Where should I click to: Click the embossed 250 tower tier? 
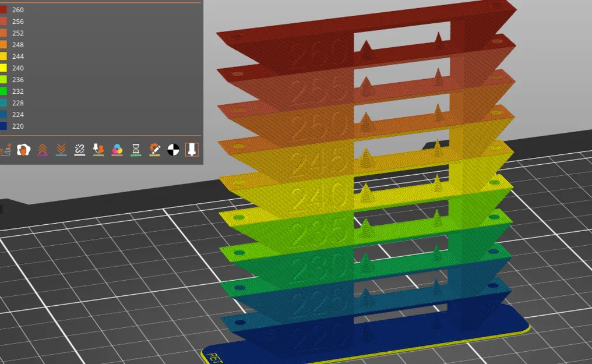[x=319, y=126]
